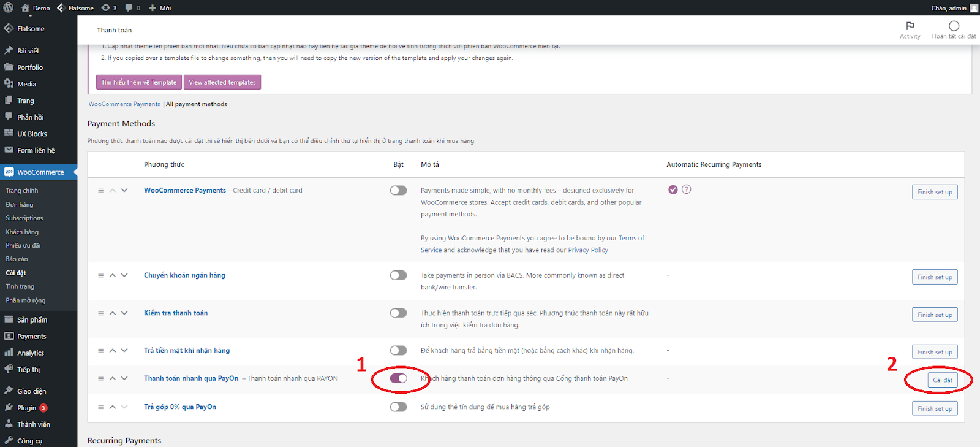Enable Trả góp 0% qua PayOn toggle
980x447 pixels.
(398, 407)
